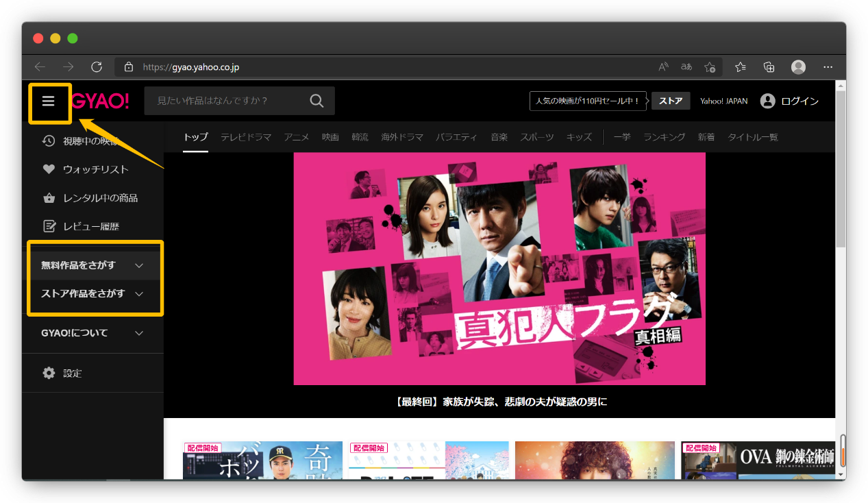Reload the page with refresh icon

point(97,67)
